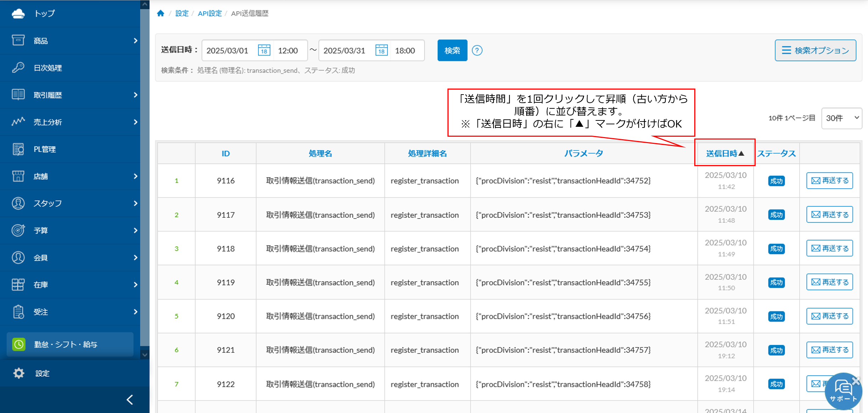Select the 日次処理 key icon
The height and width of the screenshot is (413, 868).
coord(18,68)
